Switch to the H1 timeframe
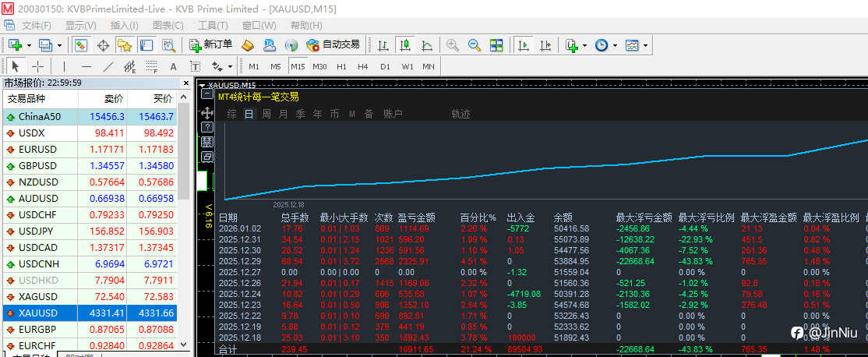 click(x=341, y=66)
